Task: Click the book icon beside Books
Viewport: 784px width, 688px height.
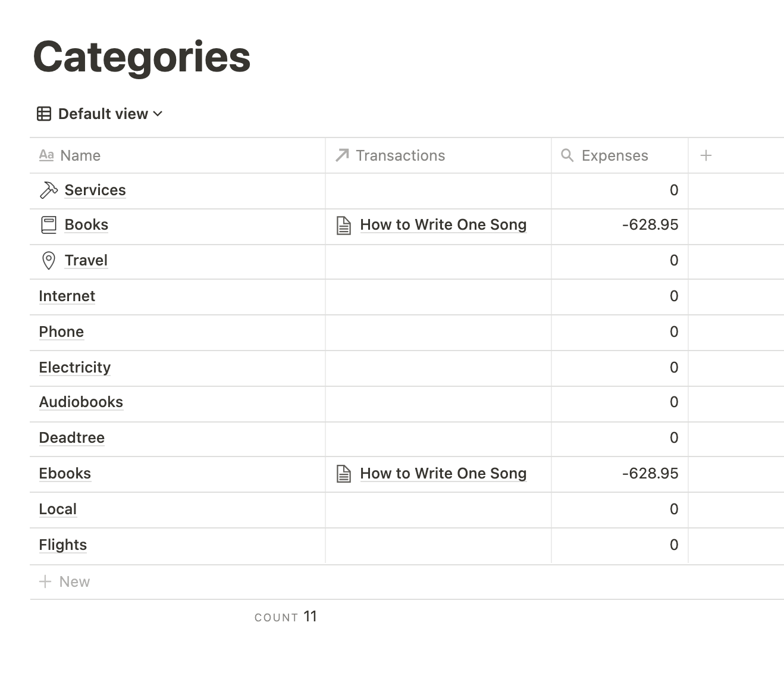Action: 48,225
